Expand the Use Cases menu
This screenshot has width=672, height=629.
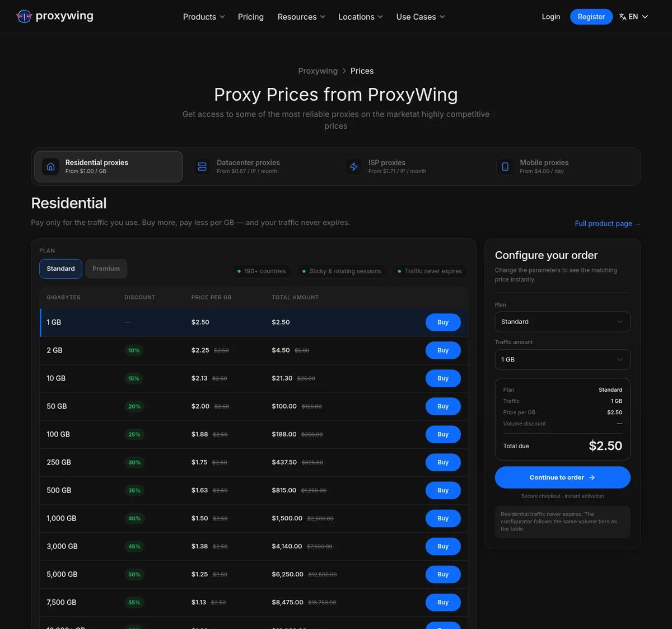click(x=421, y=17)
